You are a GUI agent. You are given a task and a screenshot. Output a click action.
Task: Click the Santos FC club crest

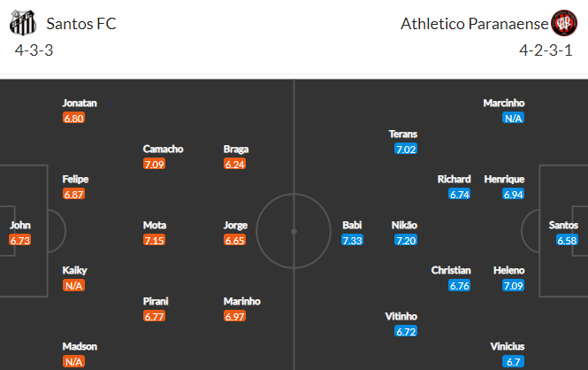[x=23, y=23]
